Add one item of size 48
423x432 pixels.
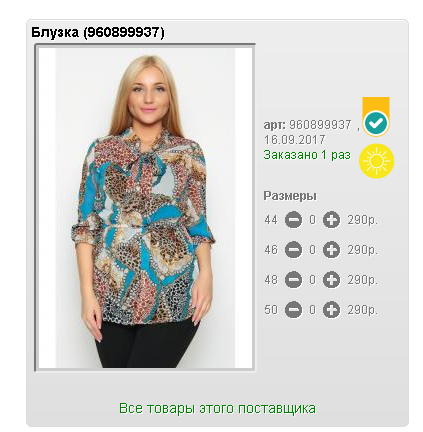(331, 280)
